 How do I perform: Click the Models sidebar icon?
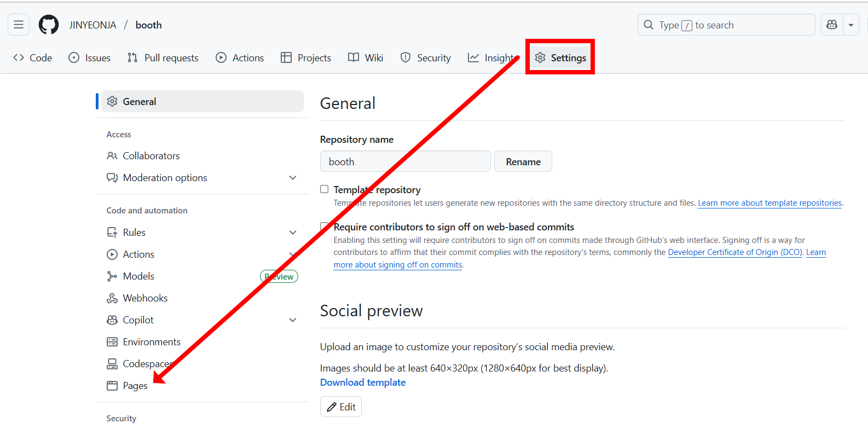pos(112,276)
